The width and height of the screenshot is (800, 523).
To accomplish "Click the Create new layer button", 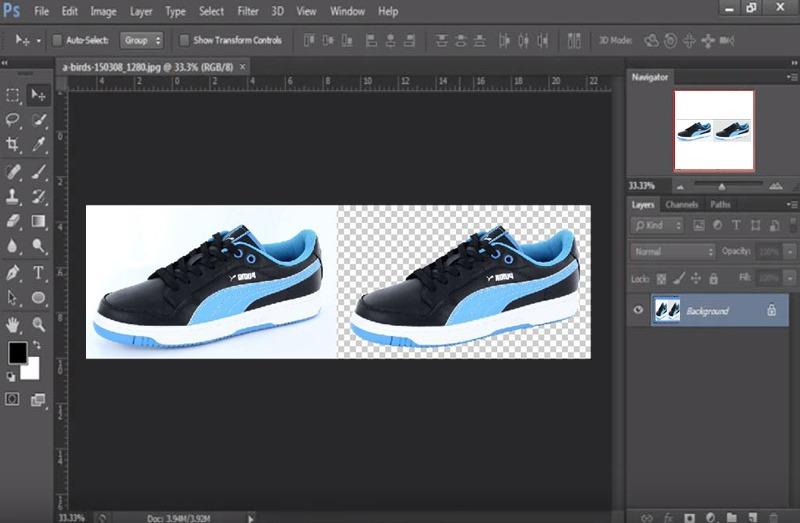I will (x=753, y=517).
